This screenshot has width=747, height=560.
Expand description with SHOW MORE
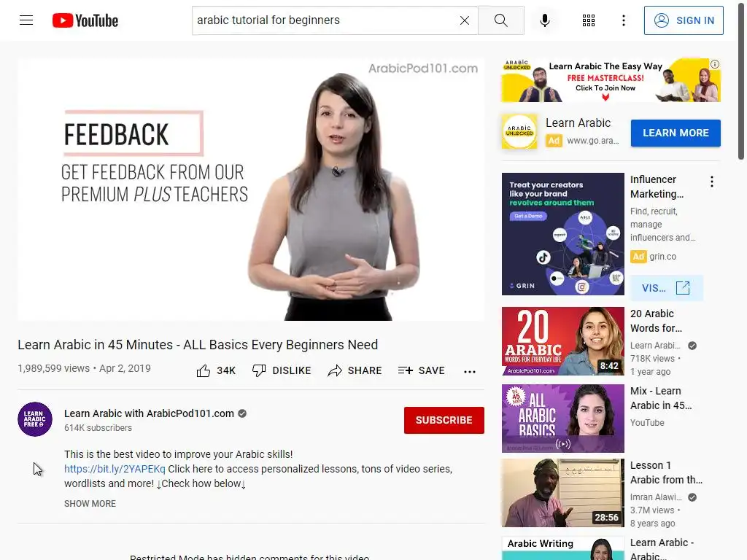(90, 503)
